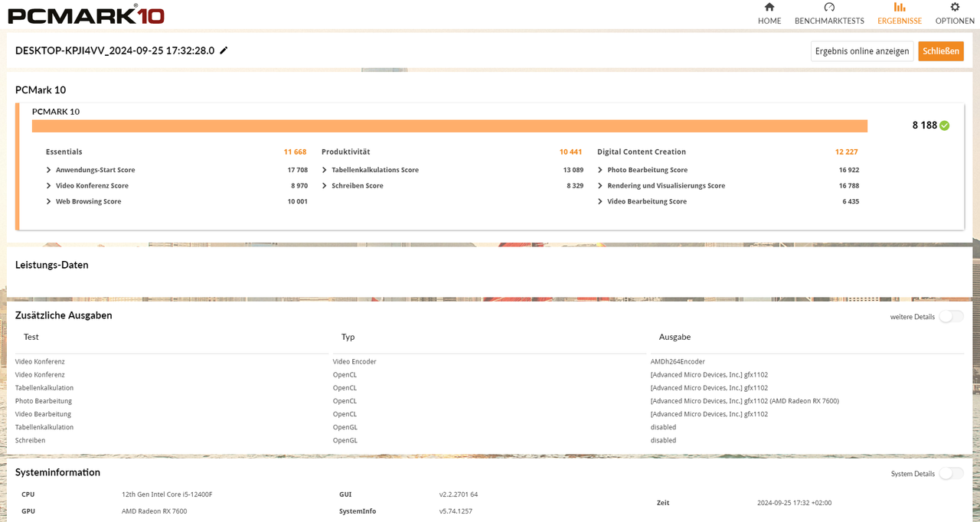This screenshot has height=522, width=980.
Task: Click the Home house icon
Action: tap(769, 7)
